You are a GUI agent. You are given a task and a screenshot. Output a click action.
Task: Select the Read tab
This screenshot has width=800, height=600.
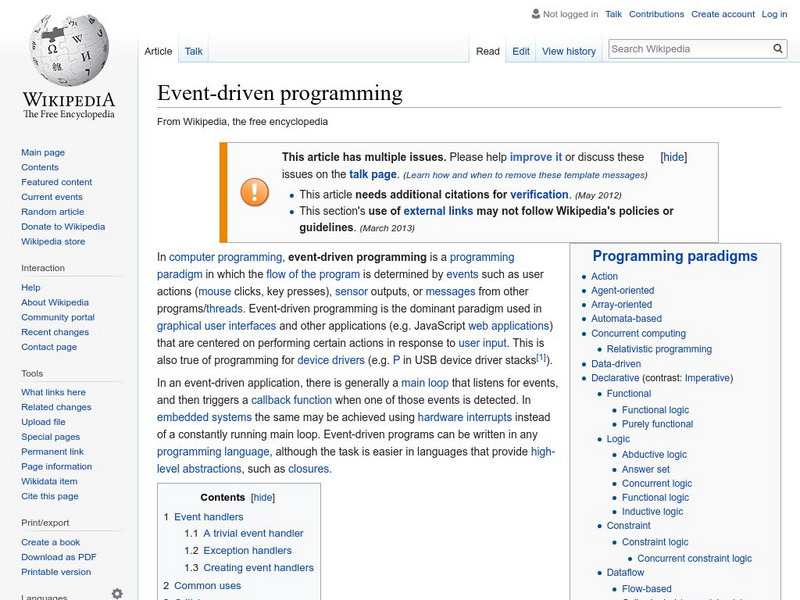(x=488, y=51)
